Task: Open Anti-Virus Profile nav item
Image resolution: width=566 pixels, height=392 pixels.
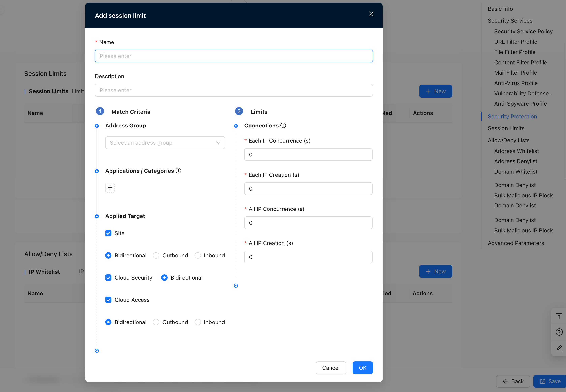Action: pyautogui.click(x=516, y=83)
